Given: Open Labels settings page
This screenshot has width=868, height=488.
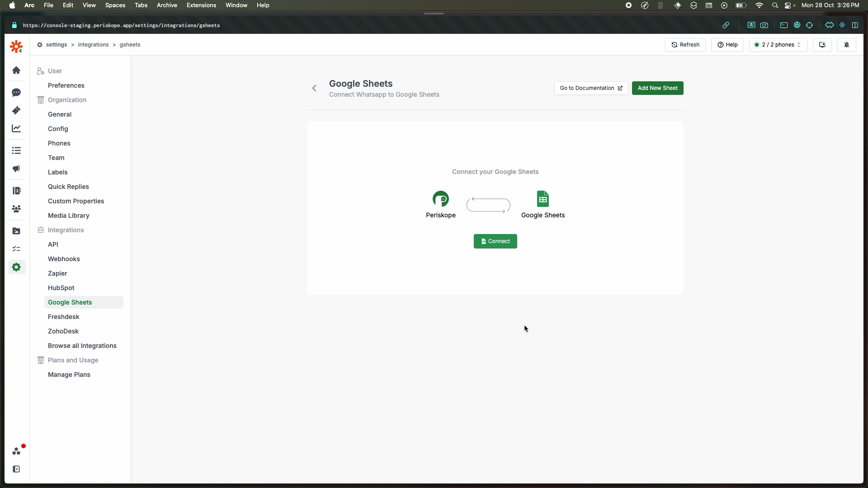Looking at the screenshot, I should (58, 172).
